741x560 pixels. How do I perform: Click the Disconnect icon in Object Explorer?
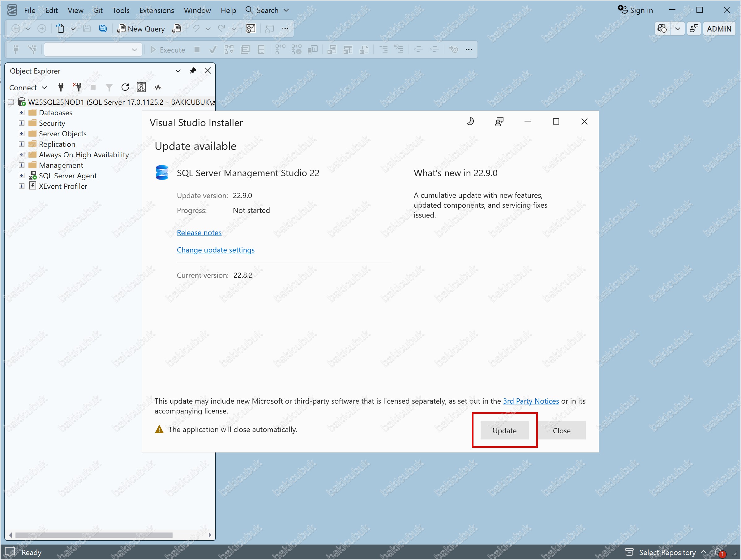(x=77, y=87)
